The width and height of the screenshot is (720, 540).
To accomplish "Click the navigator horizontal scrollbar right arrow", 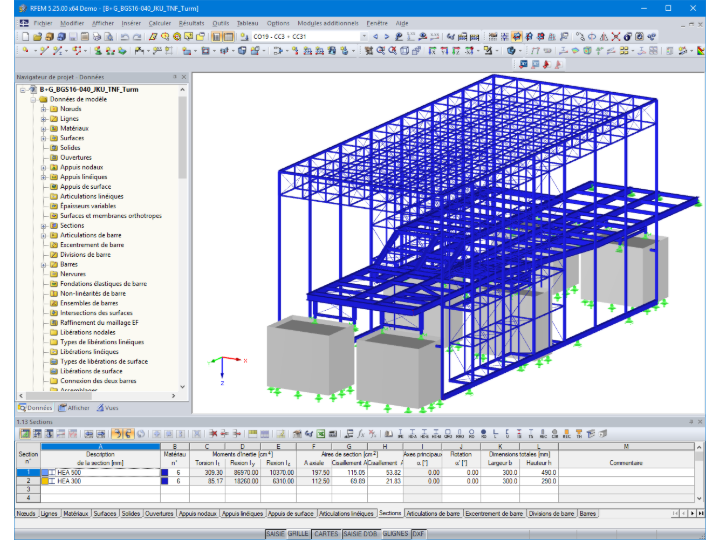I will pyautogui.click(x=174, y=395).
